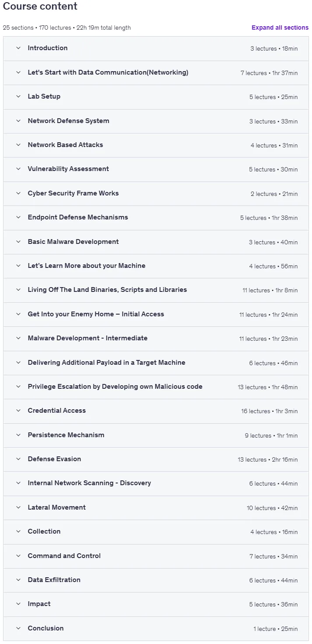Click the chevron icon next to Impact
The width and height of the screenshot is (312, 644).
(x=18, y=604)
